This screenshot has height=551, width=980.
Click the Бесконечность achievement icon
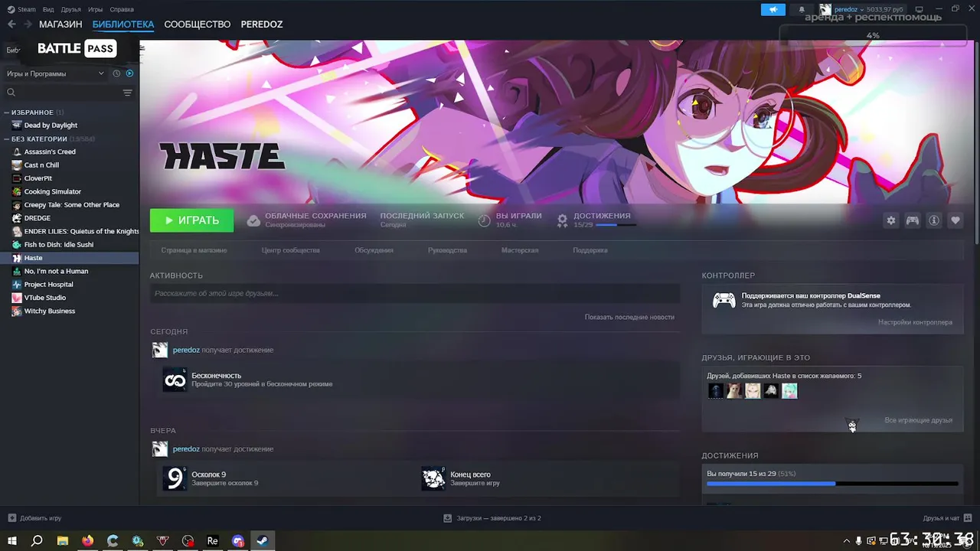(x=175, y=380)
